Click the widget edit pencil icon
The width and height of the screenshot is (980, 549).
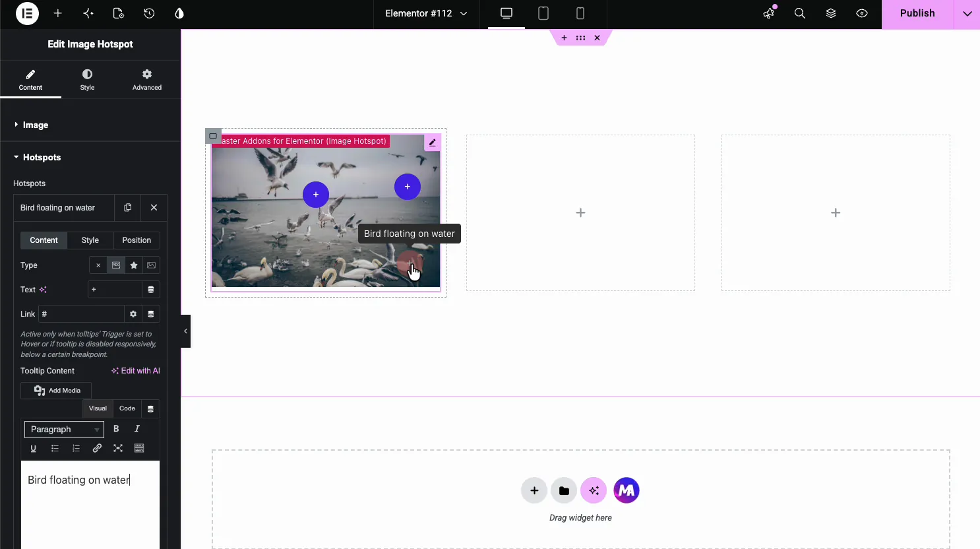click(x=433, y=143)
